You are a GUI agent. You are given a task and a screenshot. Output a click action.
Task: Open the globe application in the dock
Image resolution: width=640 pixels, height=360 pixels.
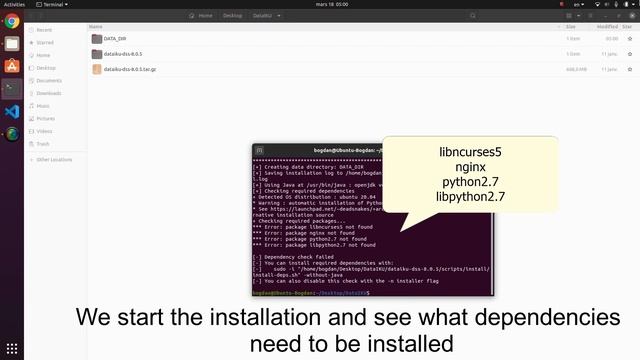coord(12,134)
